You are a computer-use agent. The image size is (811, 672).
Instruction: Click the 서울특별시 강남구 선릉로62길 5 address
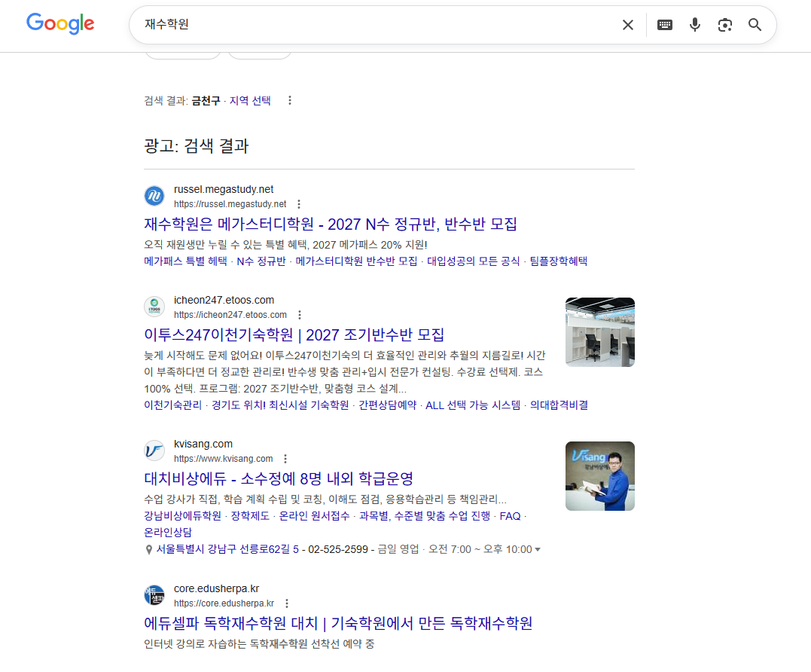pyautogui.click(x=227, y=549)
